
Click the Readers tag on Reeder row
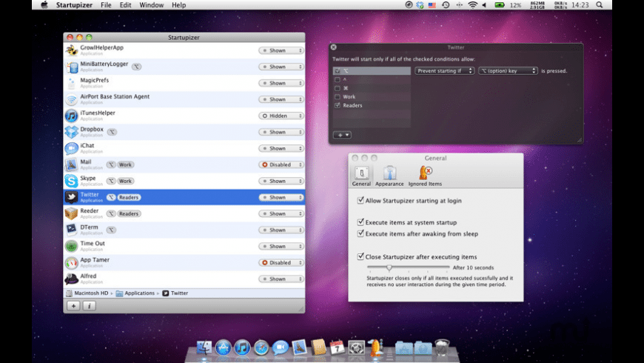tap(129, 213)
